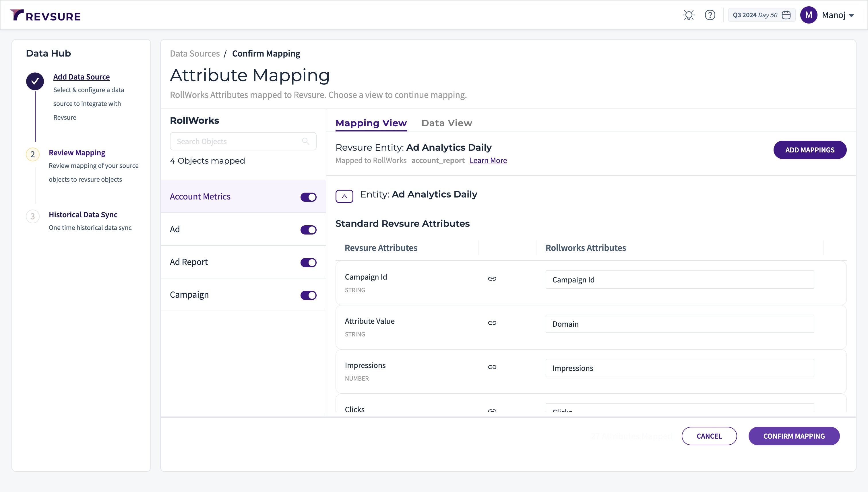868x492 pixels.
Task: Switch off the Campaign object toggle
Action: tap(308, 295)
